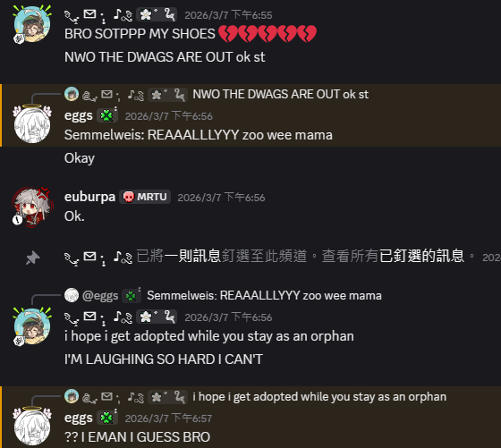Click small reply avatar beside @eggs
Image resolution: width=501 pixels, height=448 pixels.
pyautogui.click(x=72, y=295)
